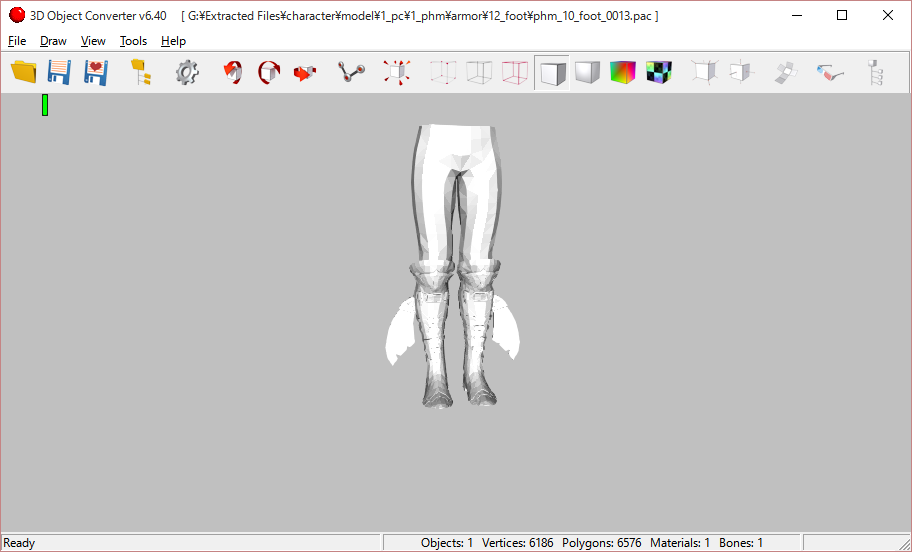
Task: Click the yellow open folder icon
Action: tap(23, 72)
